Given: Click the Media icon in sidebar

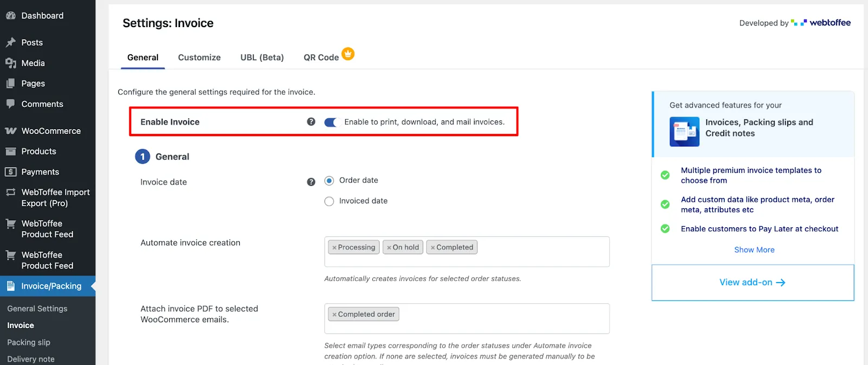Looking at the screenshot, I should 10,63.
